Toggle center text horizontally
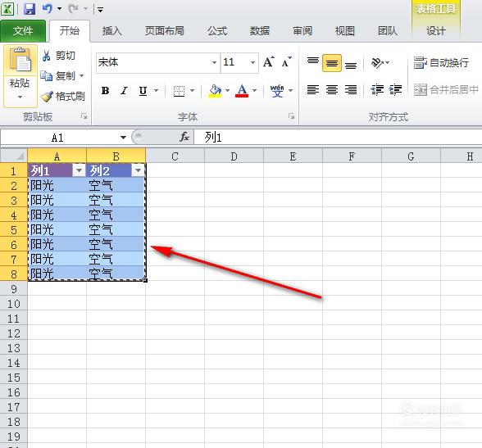The height and width of the screenshot is (448, 482). (332, 89)
